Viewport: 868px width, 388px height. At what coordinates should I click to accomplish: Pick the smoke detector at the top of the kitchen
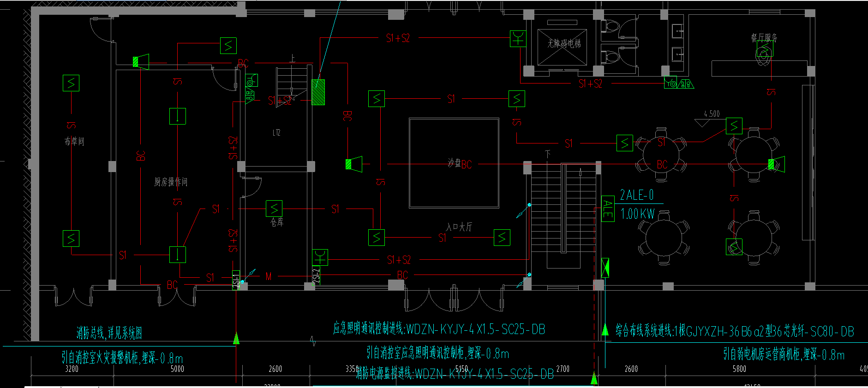tap(228, 46)
